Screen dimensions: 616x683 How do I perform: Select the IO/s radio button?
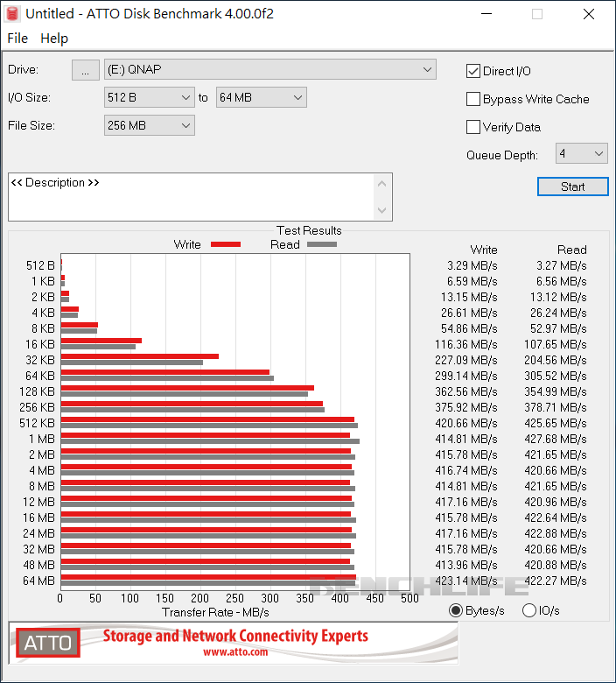point(528,610)
